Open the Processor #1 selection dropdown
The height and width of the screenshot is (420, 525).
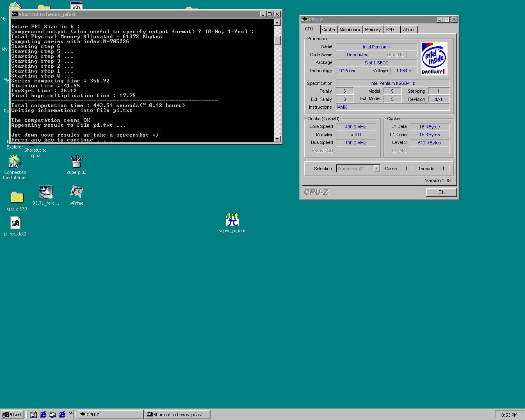[x=377, y=169]
